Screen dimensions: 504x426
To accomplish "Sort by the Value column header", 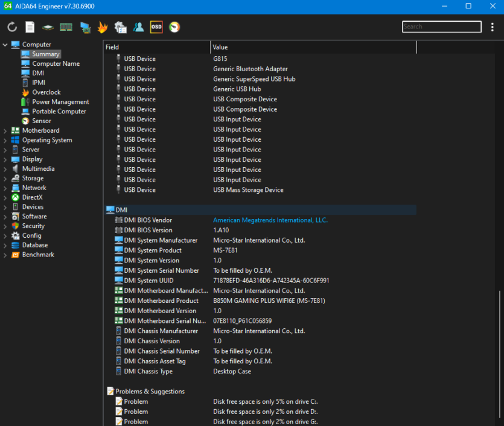I will 313,47.
